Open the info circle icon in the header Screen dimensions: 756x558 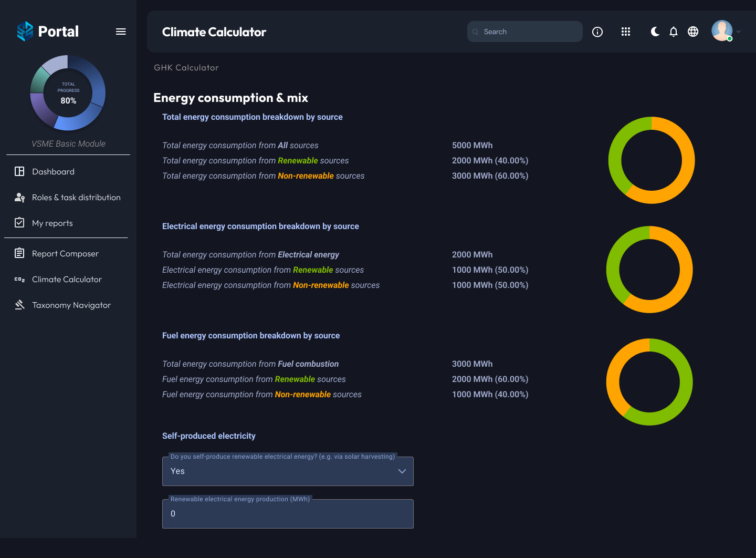coord(597,32)
